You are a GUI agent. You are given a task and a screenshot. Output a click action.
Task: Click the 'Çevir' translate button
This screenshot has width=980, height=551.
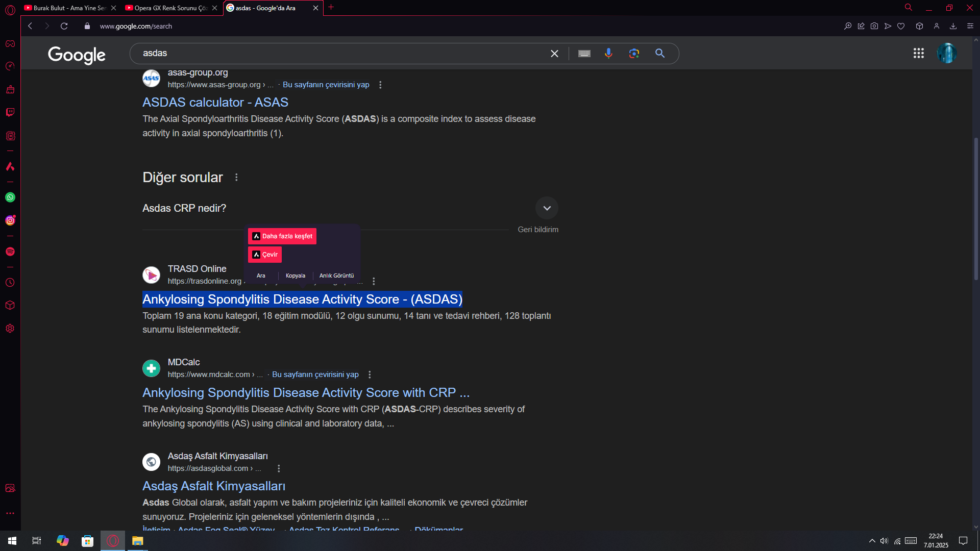click(x=265, y=255)
